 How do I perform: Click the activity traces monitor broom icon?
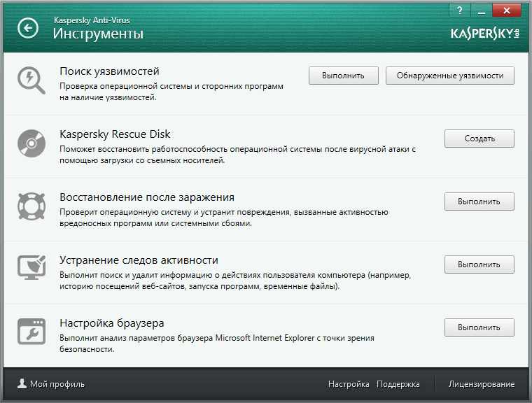coord(31,268)
